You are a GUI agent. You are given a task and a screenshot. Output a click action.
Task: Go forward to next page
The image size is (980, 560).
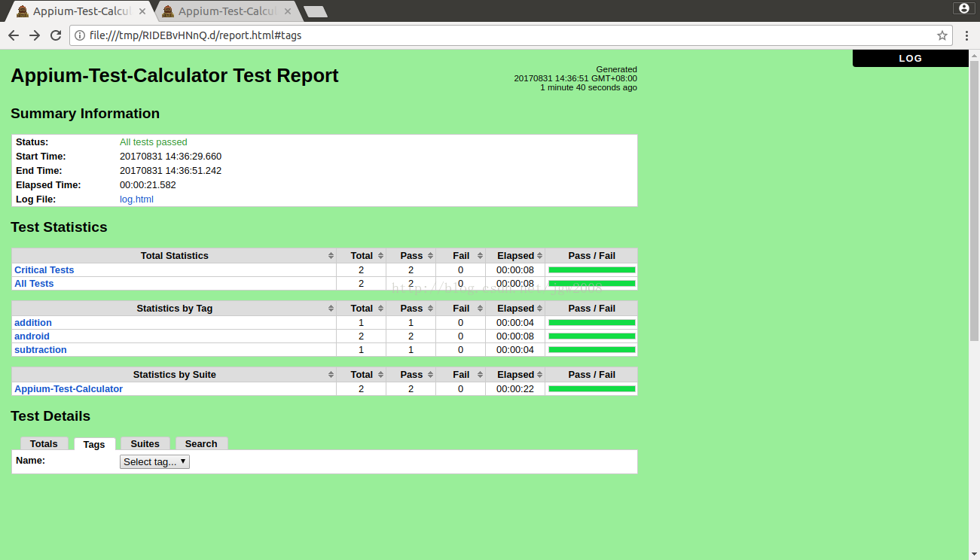pyautogui.click(x=35, y=35)
